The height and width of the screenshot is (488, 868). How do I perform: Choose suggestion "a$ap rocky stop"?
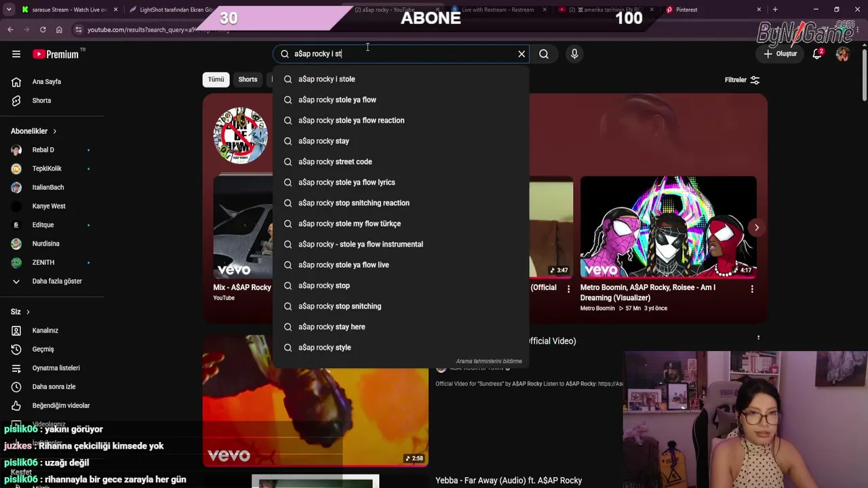401,286
